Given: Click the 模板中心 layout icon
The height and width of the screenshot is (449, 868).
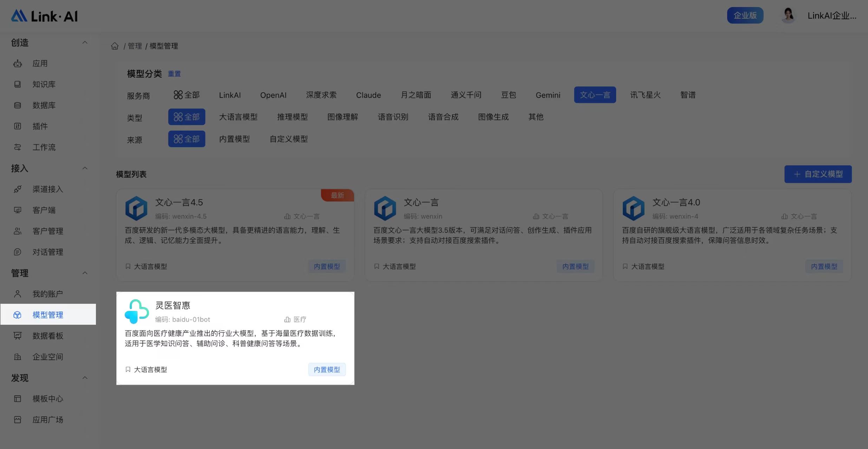Looking at the screenshot, I should click(x=18, y=399).
